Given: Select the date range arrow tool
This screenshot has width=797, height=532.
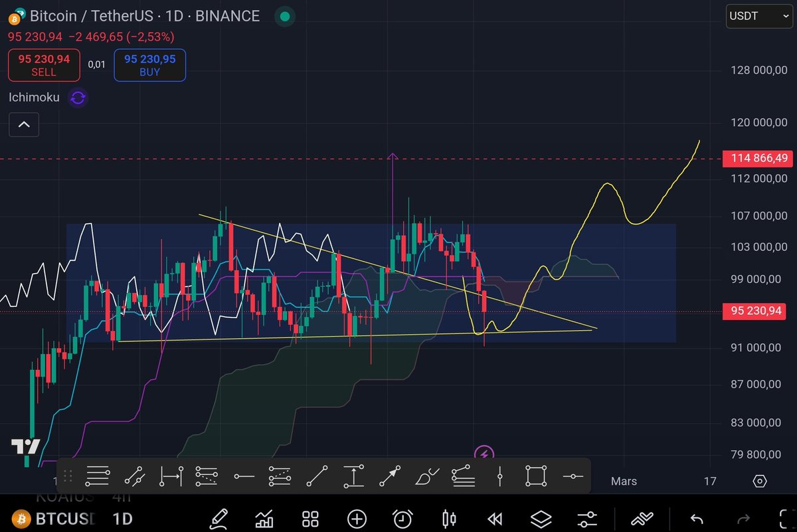Looking at the screenshot, I should click(171, 476).
